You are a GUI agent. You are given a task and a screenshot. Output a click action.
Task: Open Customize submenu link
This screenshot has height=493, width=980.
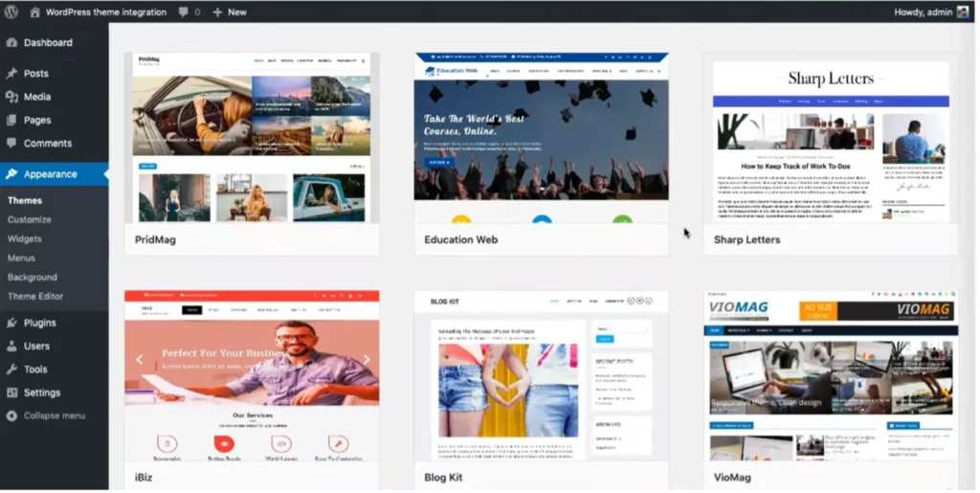point(30,219)
